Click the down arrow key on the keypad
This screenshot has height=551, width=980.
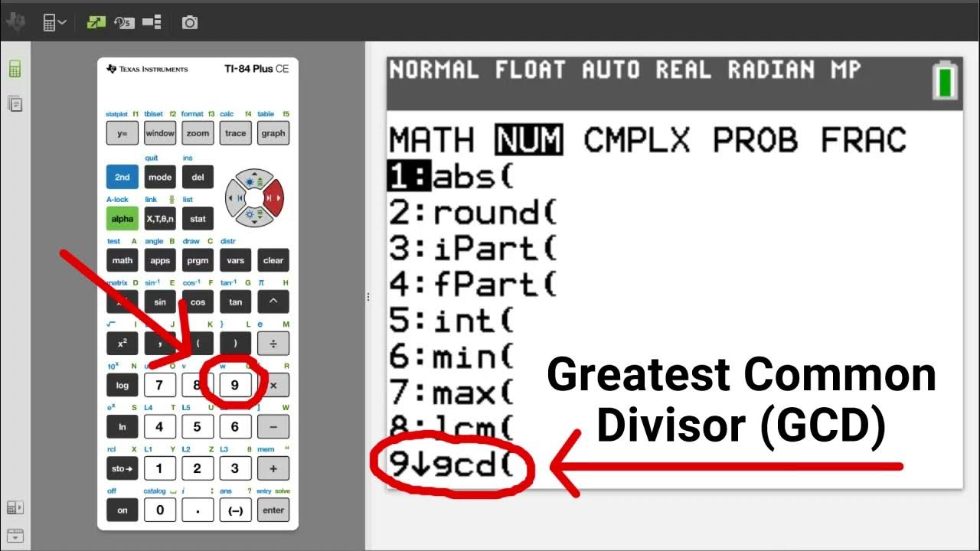254,217
